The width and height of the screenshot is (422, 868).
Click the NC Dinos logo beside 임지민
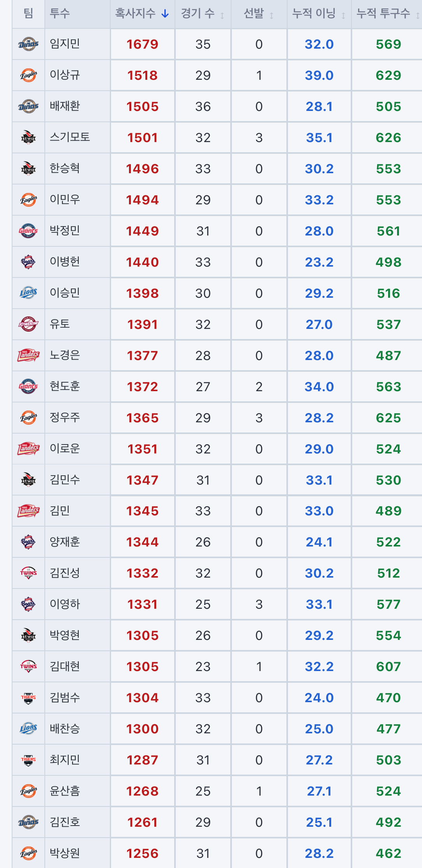pos(28,44)
